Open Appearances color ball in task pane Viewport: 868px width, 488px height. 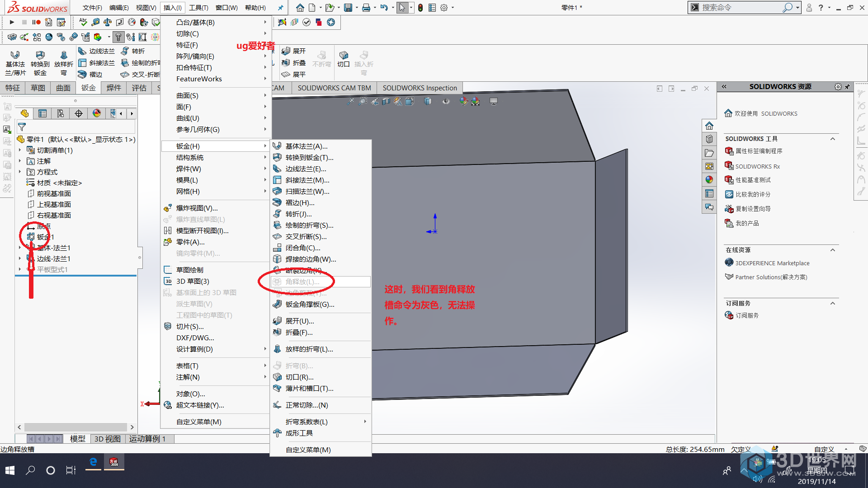tap(709, 180)
